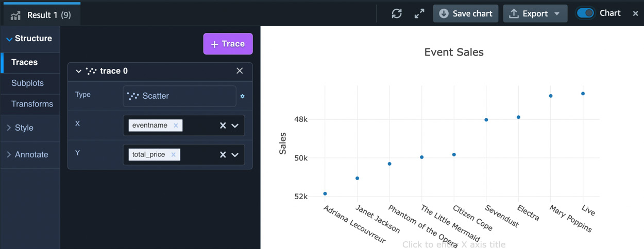Click the 50k tick label
The width and height of the screenshot is (644, 249).
point(301,158)
